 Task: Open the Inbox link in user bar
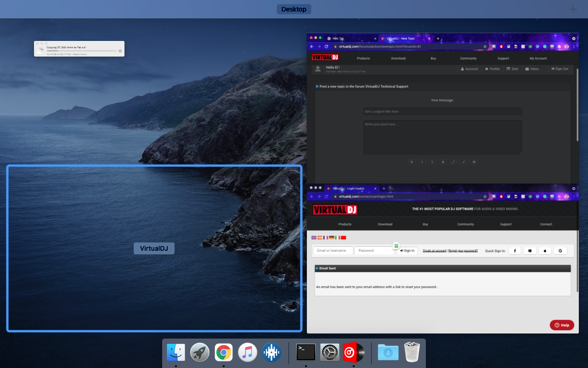pyautogui.click(x=532, y=69)
